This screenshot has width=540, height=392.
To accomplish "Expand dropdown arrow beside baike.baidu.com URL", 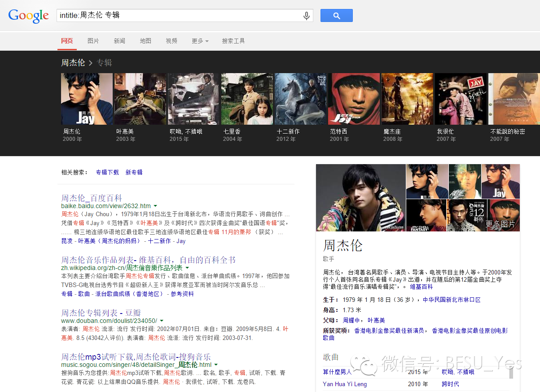I will [155, 206].
